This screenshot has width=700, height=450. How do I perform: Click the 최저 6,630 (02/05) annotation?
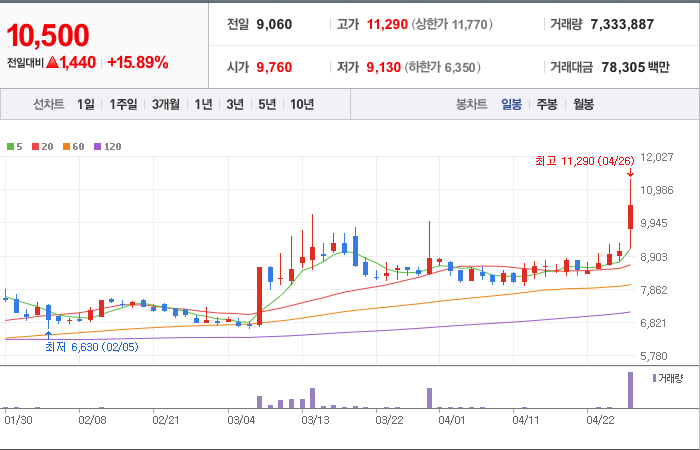coord(92,347)
